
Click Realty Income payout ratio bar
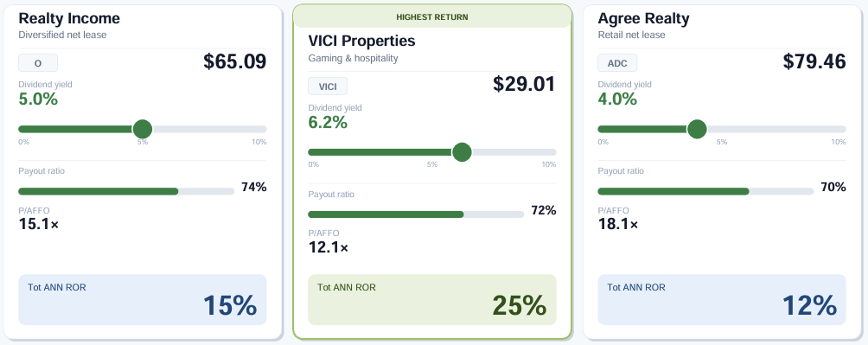(x=126, y=192)
